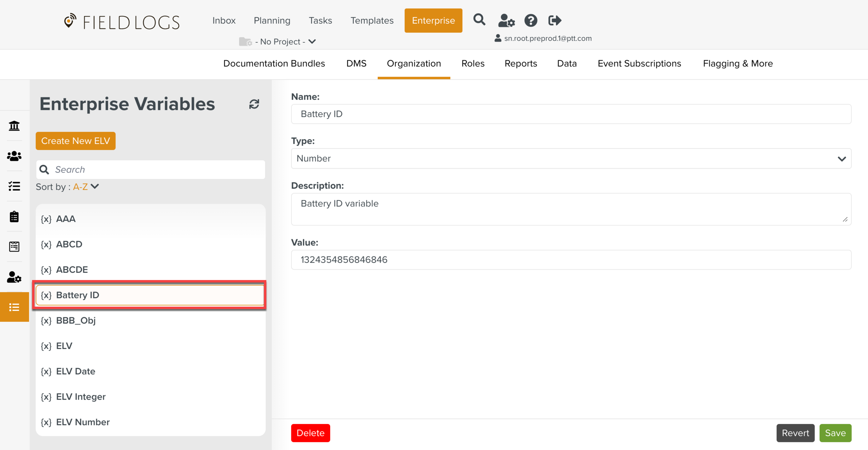Click the Value input field
The width and height of the screenshot is (868, 450).
click(x=571, y=260)
